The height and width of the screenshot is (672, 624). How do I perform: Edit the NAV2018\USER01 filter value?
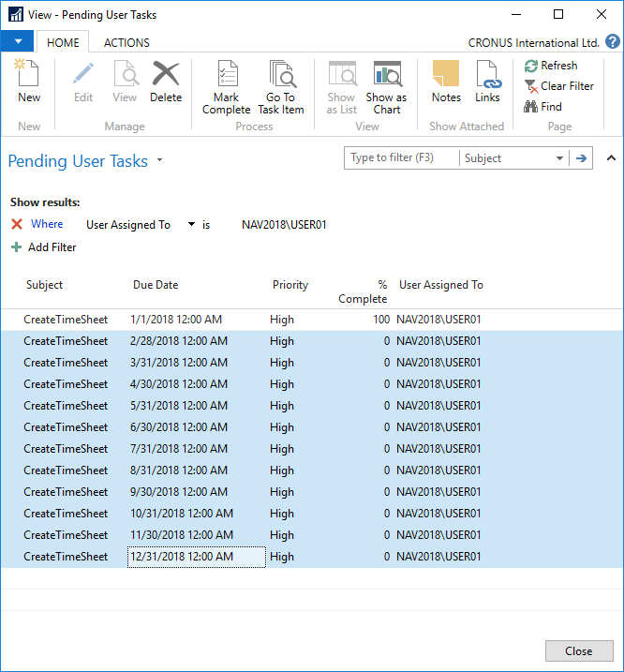pyautogui.click(x=284, y=225)
